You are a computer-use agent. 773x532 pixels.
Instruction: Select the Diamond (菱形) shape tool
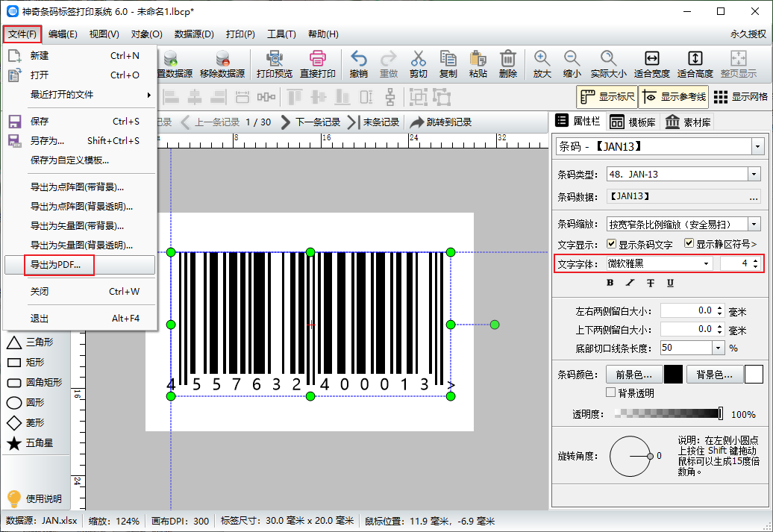click(25, 423)
